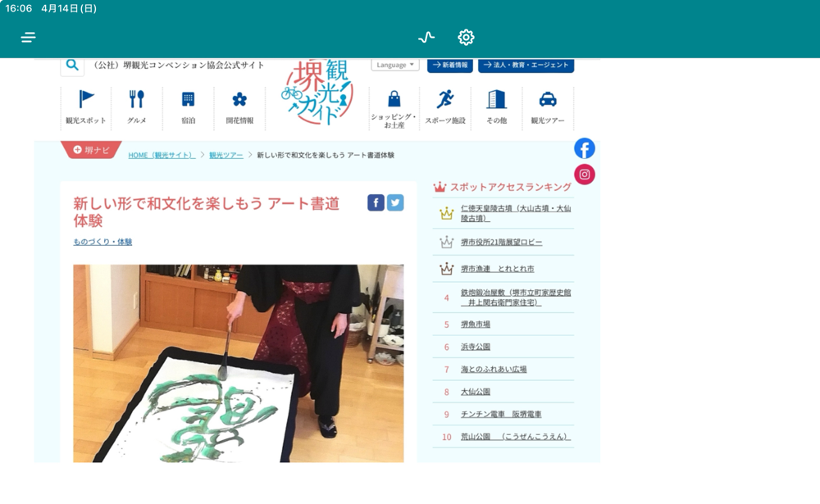820x504 pixels.
Task: Tap the waveform activity icon
Action: (426, 37)
